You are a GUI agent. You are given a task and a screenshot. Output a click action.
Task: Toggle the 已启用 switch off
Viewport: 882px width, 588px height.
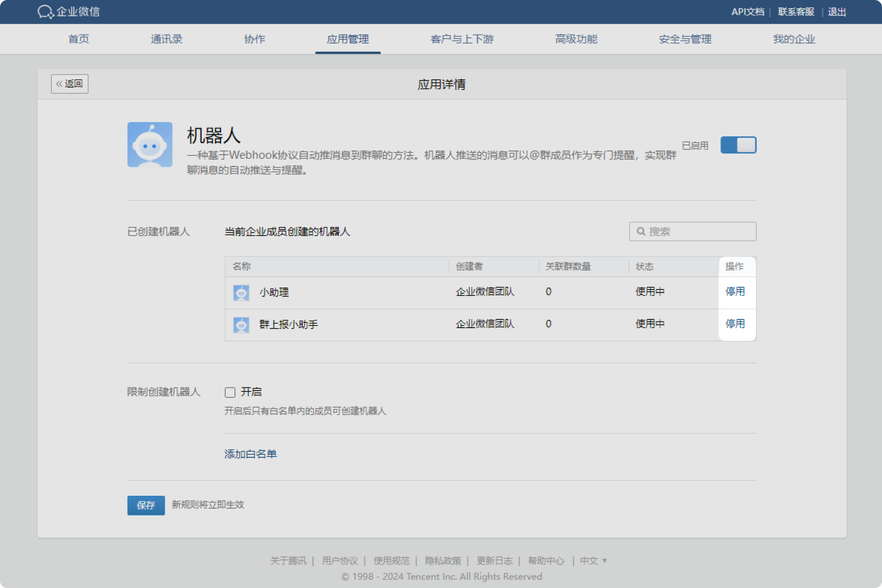click(739, 145)
